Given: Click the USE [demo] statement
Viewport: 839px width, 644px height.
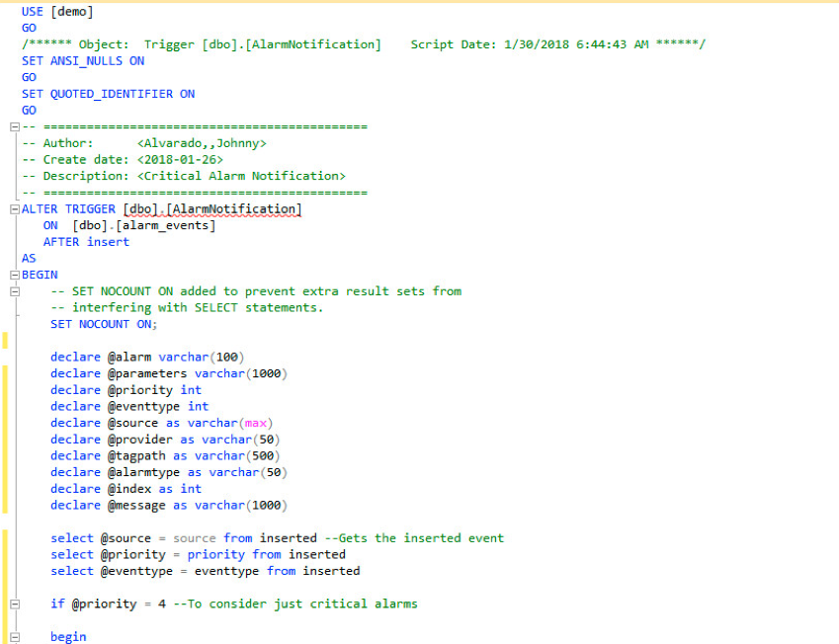Looking at the screenshot, I should [x=57, y=11].
